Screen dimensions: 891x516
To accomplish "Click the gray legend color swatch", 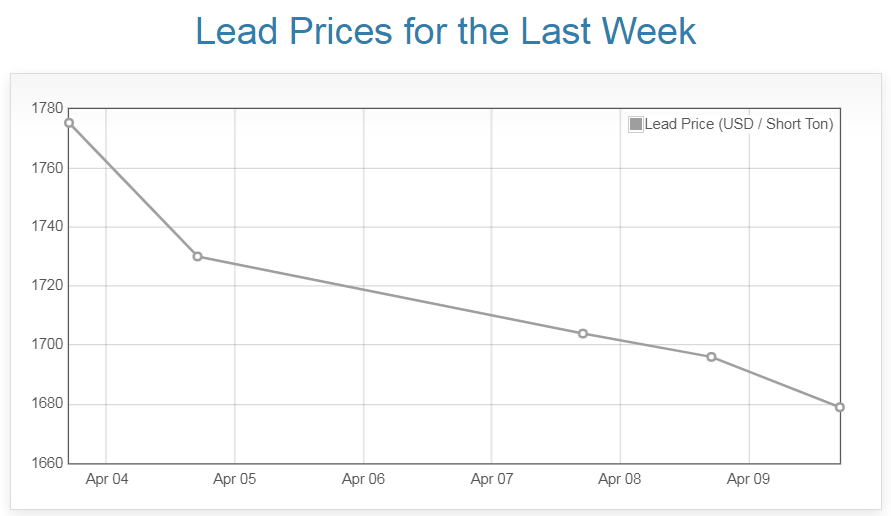I will pyautogui.click(x=636, y=125).
